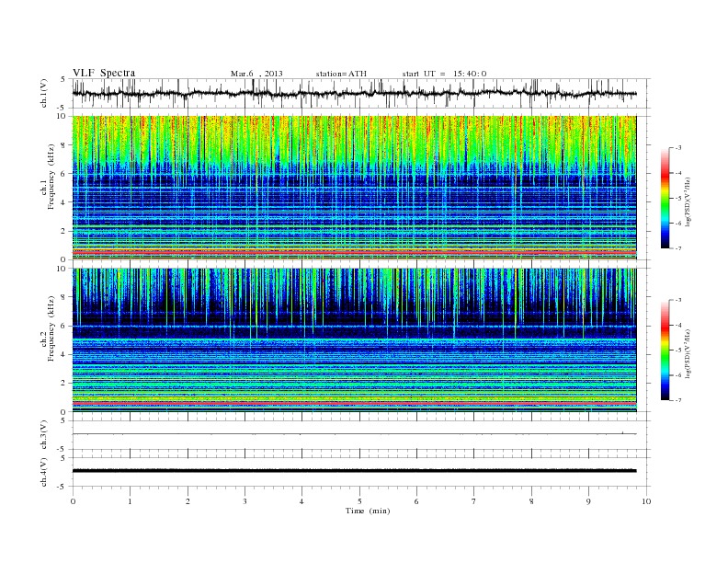
Task: Click the time axis tick label '1'
Action: (x=130, y=501)
